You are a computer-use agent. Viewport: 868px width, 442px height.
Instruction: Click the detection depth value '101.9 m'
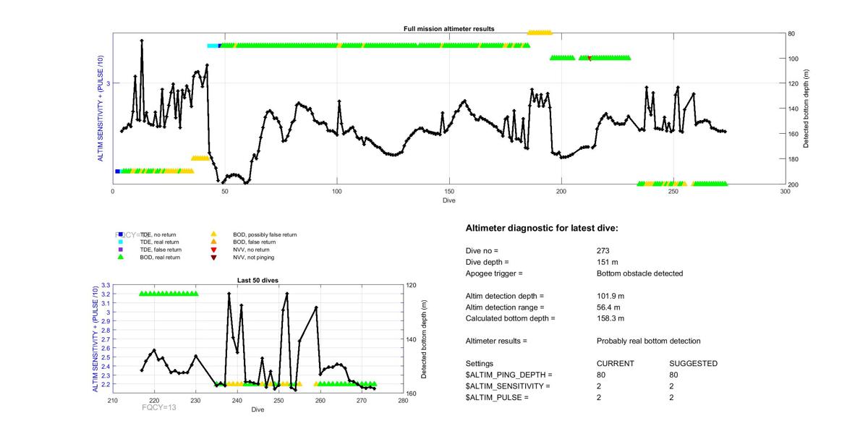[x=611, y=296]
